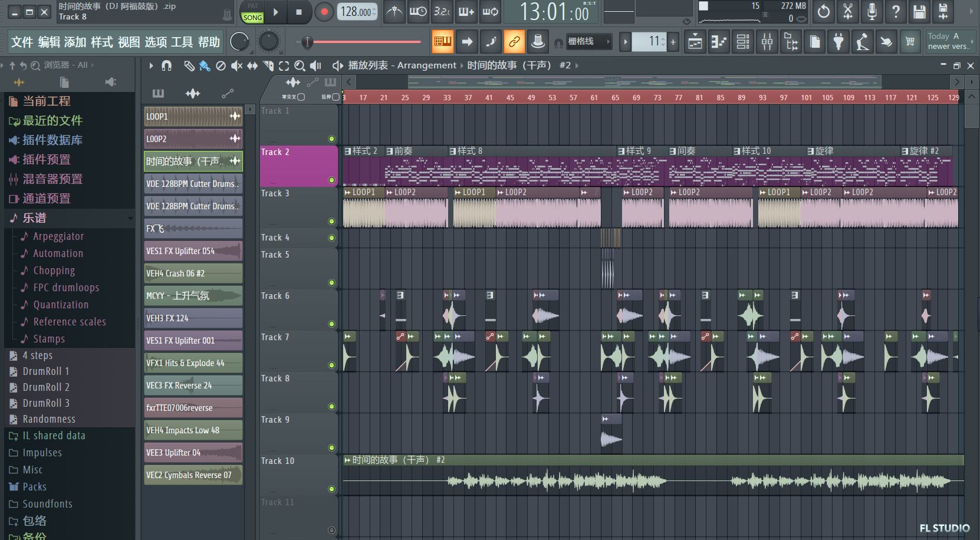Viewport: 980px width, 540px height.
Task: Open the channel rack step sequencer icon
Action: click(743, 42)
